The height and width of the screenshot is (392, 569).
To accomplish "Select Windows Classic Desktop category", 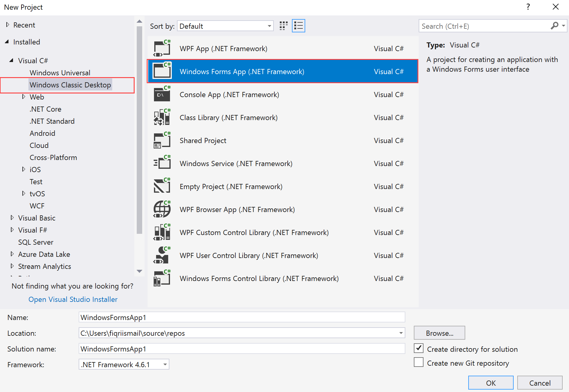I will (x=70, y=85).
